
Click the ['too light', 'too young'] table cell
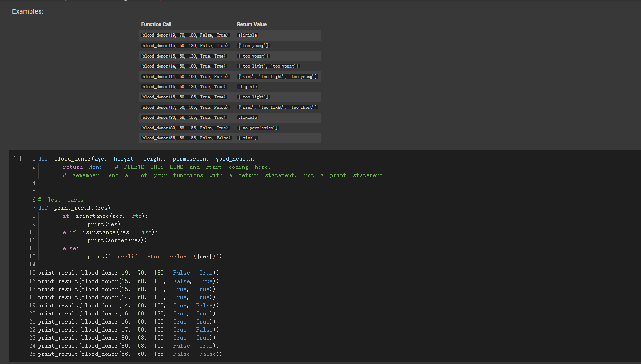(x=268, y=66)
